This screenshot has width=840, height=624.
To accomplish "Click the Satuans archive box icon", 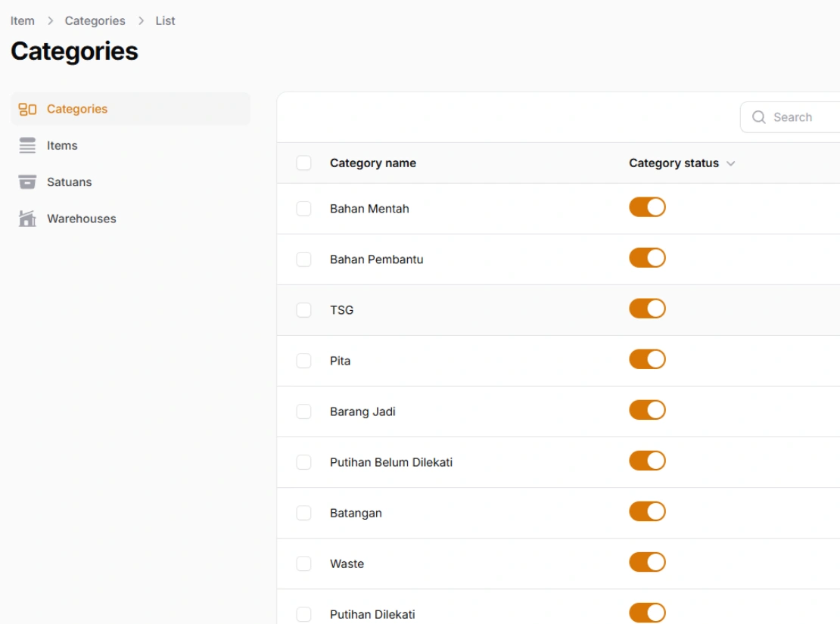I will point(27,182).
